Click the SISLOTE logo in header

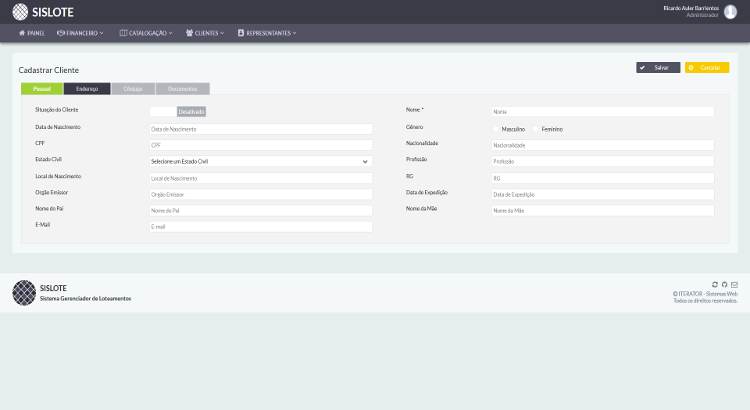point(43,12)
